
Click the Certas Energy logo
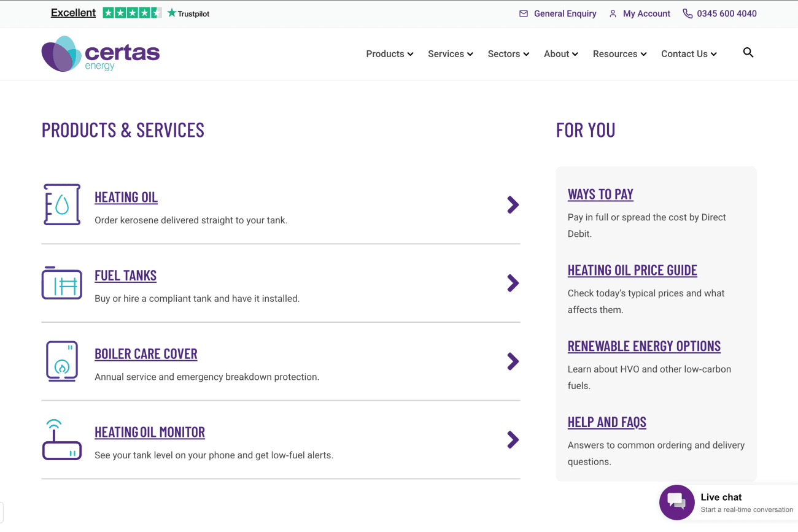pyautogui.click(x=101, y=54)
